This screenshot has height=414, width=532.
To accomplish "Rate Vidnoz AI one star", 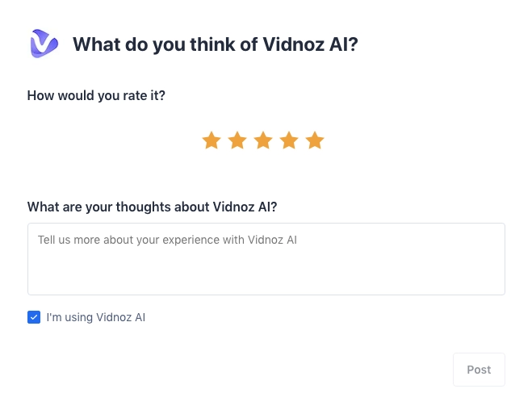I will tap(212, 141).
